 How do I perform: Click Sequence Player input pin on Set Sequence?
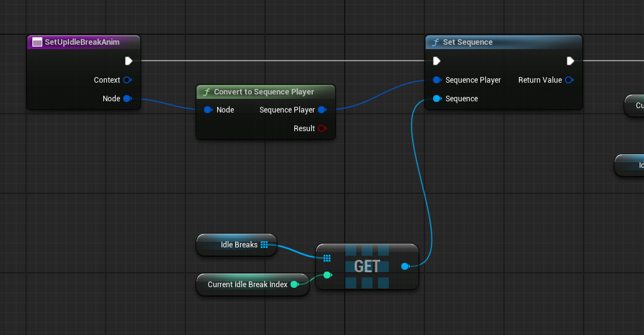pyautogui.click(x=437, y=80)
